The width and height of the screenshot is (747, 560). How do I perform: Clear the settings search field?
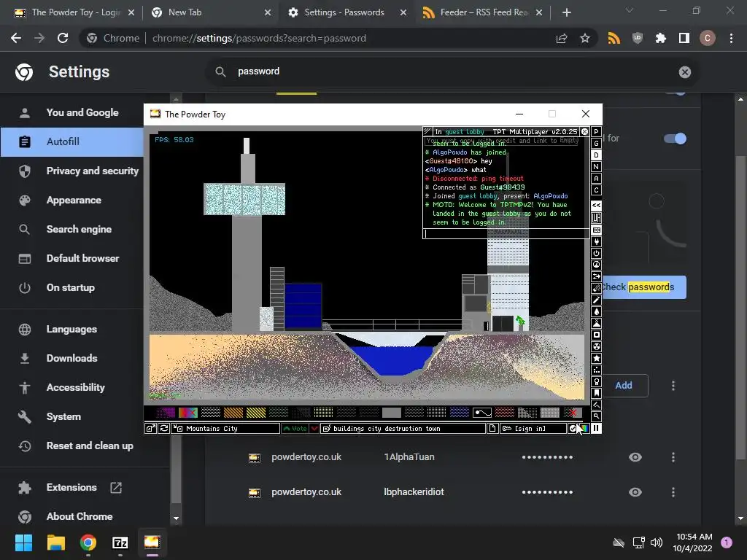click(684, 72)
